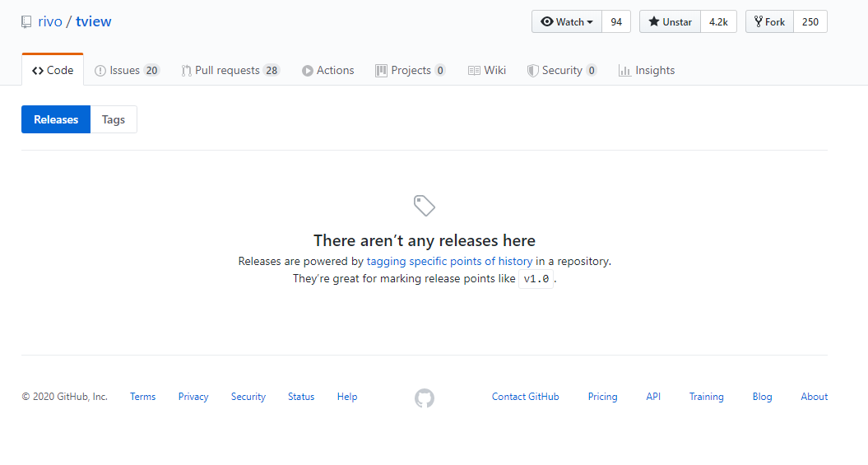The image size is (868, 465).
Task: Click the tag icon above the empty releases message
Action: click(x=425, y=206)
